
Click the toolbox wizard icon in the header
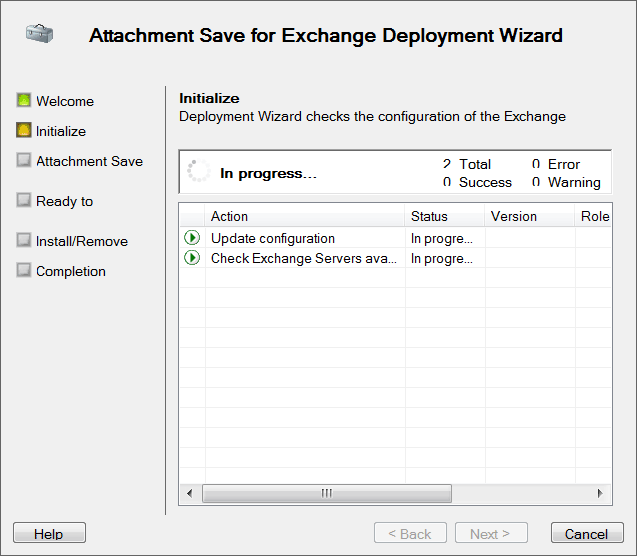tap(39, 34)
